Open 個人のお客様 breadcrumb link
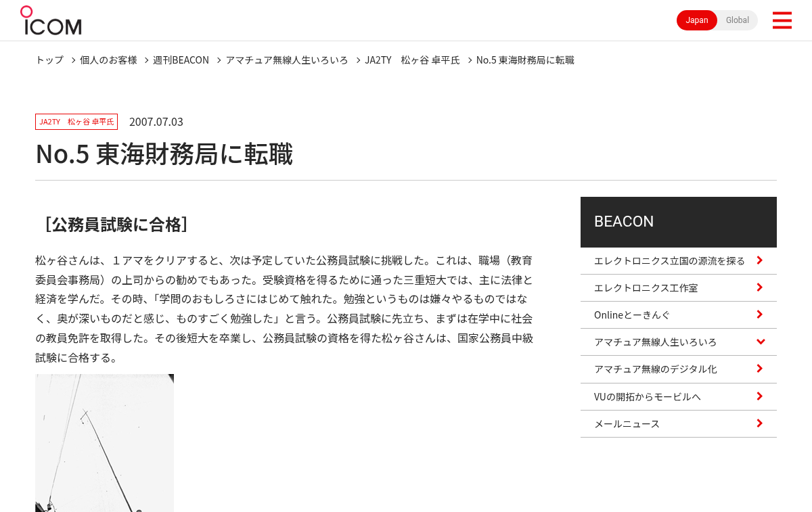 click(108, 60)
